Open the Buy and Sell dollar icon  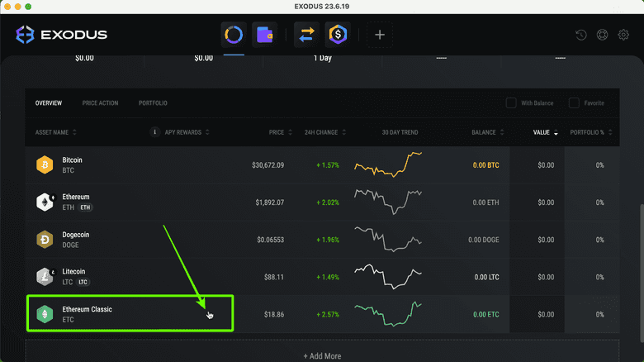coord(337,35)
